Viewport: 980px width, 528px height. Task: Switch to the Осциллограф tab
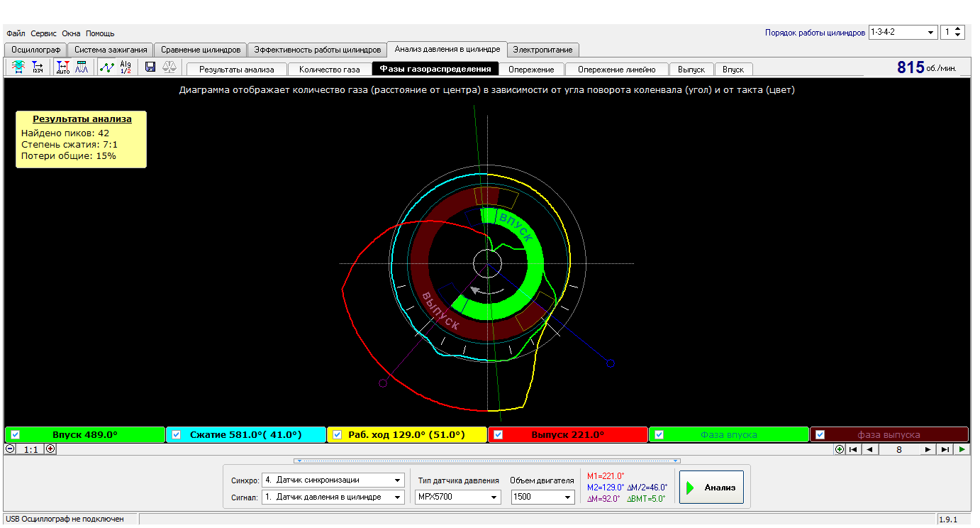[x=35, y=50]
